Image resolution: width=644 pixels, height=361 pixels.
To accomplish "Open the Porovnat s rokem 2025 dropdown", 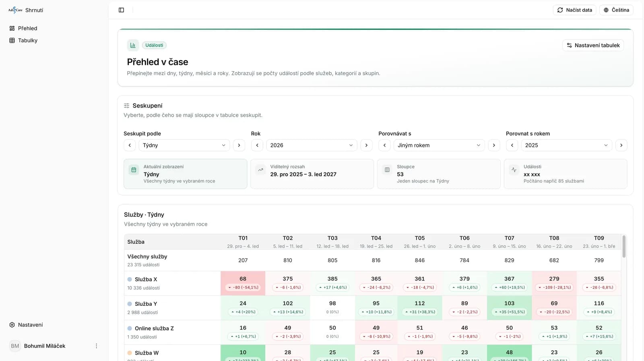I will tap(566, 145).
